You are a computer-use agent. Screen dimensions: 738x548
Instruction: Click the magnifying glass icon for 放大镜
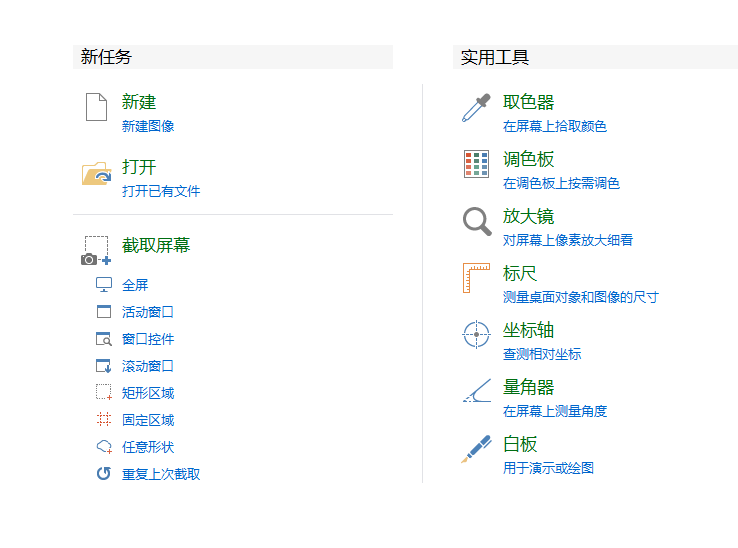(x=477, y=221)
